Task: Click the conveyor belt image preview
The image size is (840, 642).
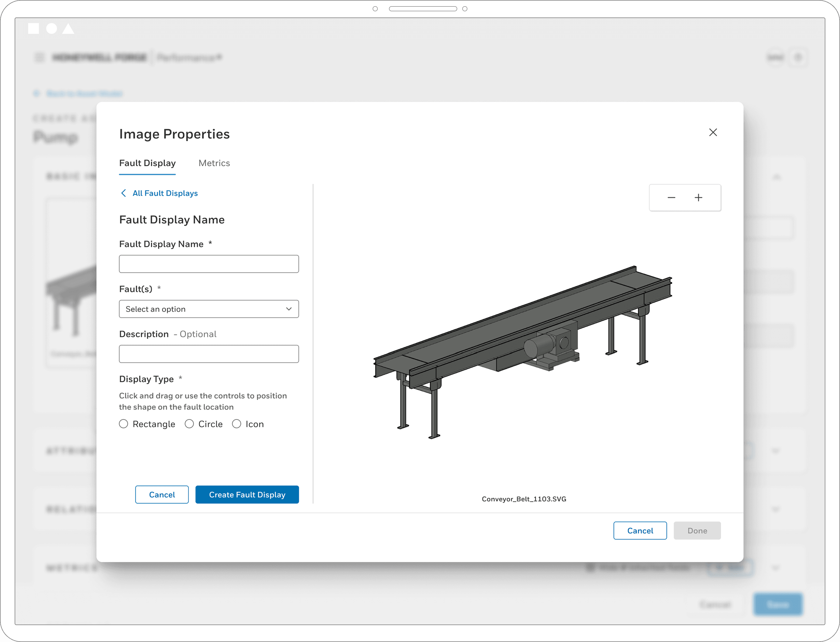Action: pos(522,352)
